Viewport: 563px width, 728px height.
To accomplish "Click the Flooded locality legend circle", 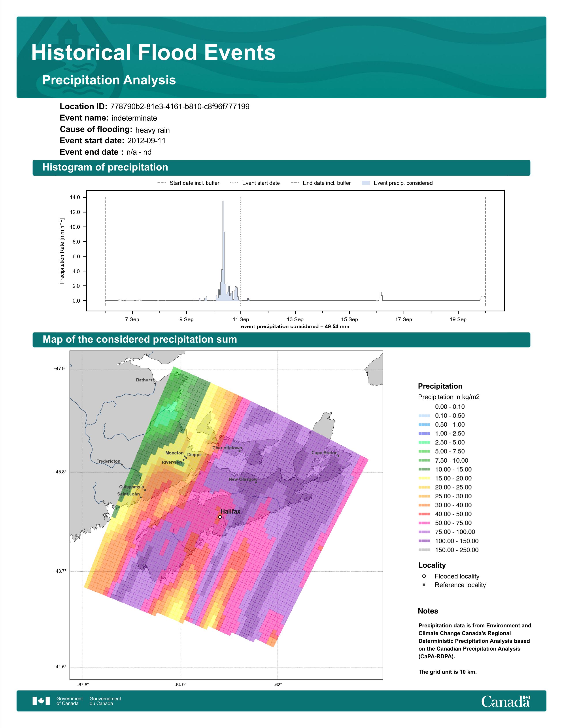I will point(424,576).
